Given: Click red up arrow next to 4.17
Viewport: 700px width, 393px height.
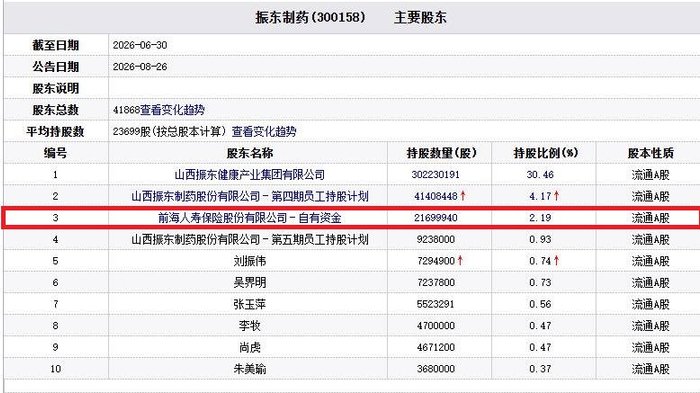Looking at the screenshot, I should click(x=556, y=196).
